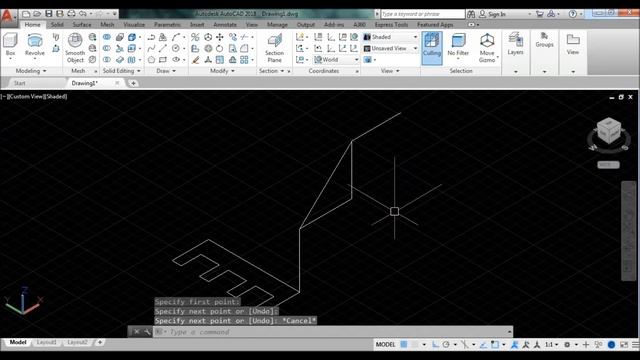Toggle Ortho mode in status bar
The image size is (640, 360).
coord(436,345)
